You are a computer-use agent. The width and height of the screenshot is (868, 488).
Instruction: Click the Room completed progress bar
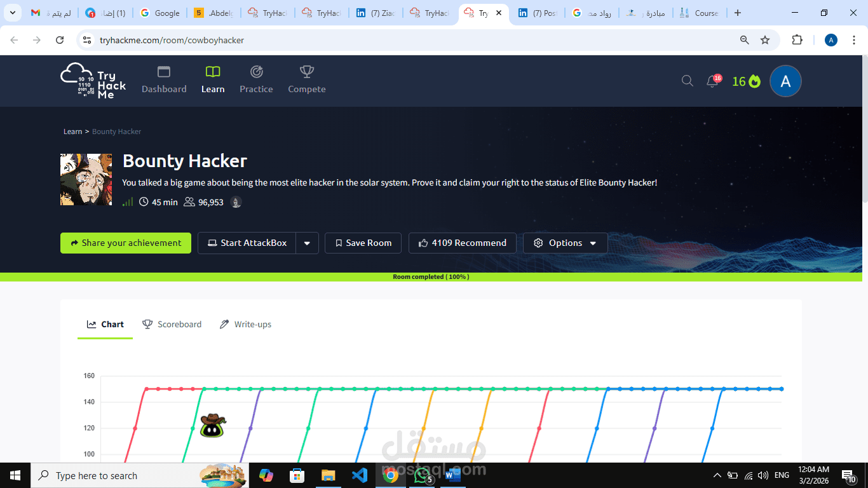[x=431, y=277]
